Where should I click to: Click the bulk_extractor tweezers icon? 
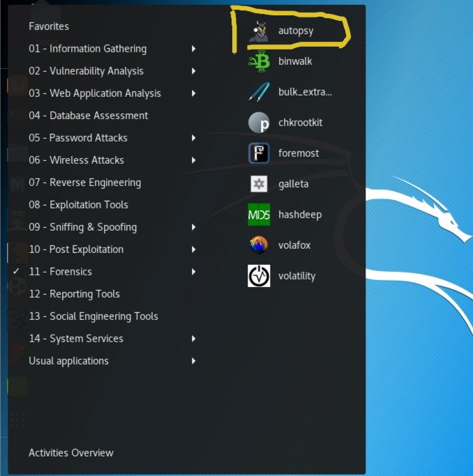click(259, 92)
